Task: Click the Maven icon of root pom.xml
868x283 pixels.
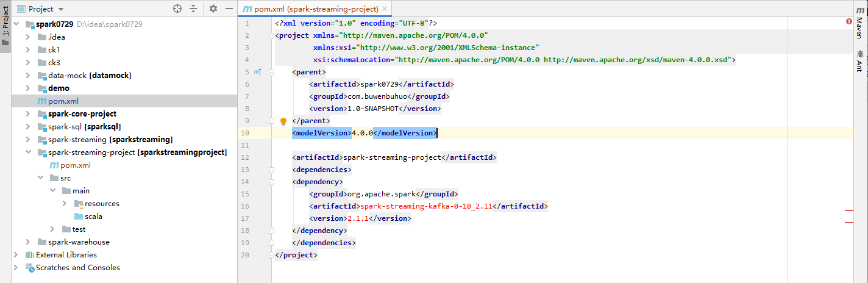Action: (41, 101)
